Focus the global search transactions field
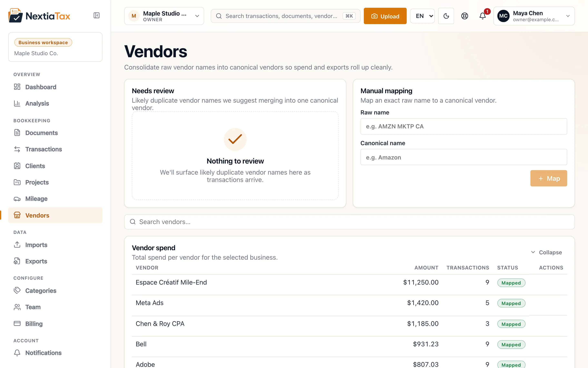 pyautogui.click(x=285, y=16)
